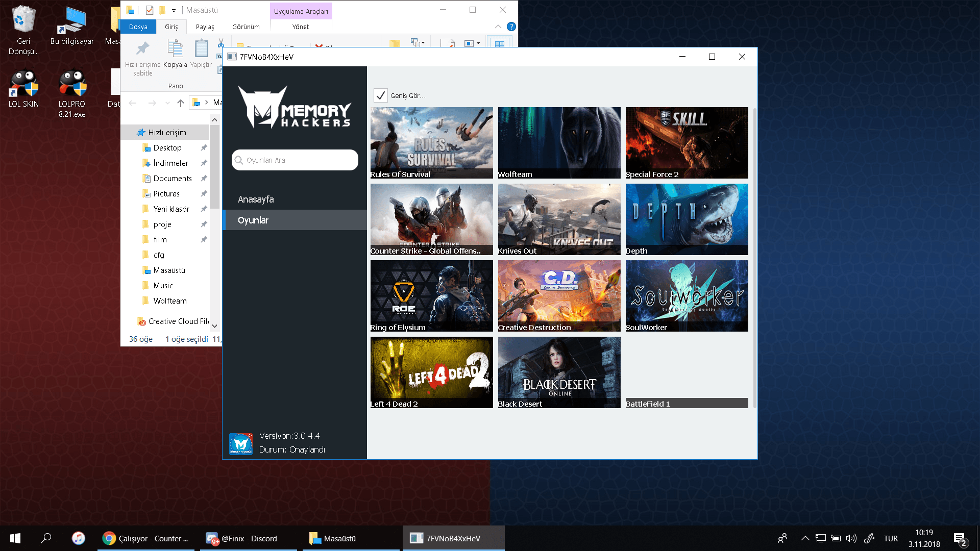Switch to @Finix - Discord taskbar window
Image resolution: width=980 pixels, height=551 pixels.
point(249,538)
